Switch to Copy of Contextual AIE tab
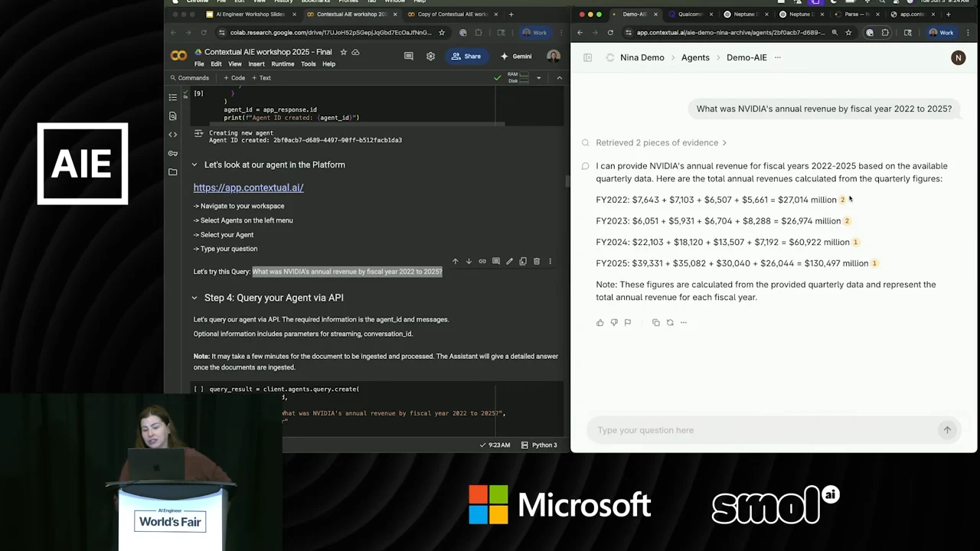The width and height of the screenshot is (980, 551). click(x=452, y=14)
